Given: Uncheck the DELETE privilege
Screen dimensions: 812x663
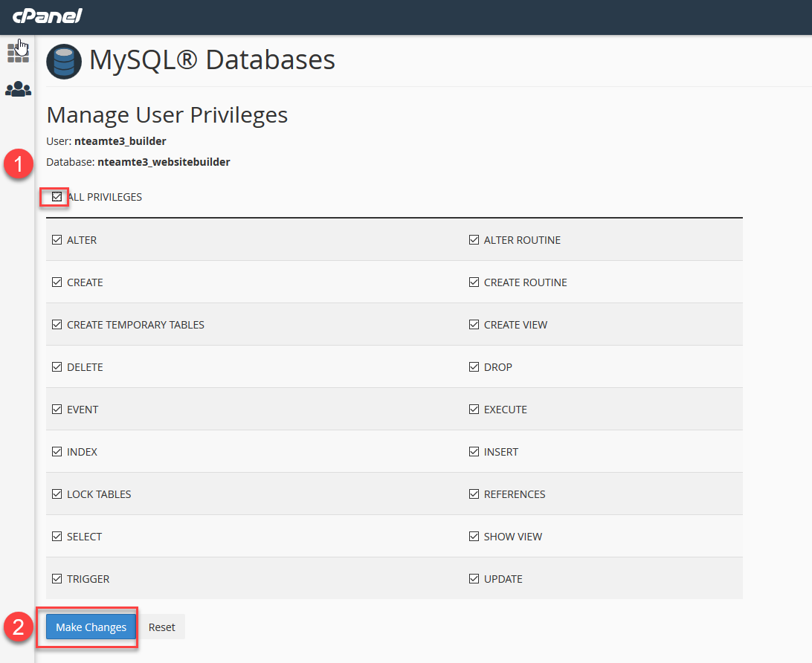Looking at the screenshot, I should pos(57,367).
